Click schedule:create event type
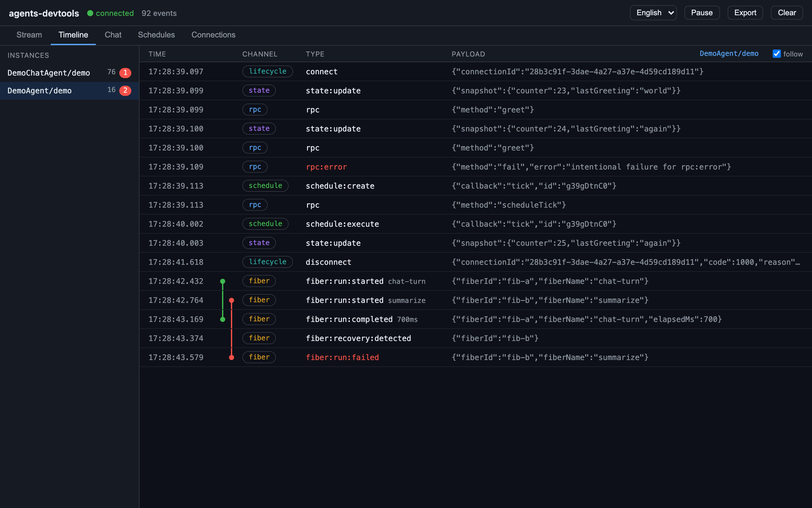 tap(340, 186)
